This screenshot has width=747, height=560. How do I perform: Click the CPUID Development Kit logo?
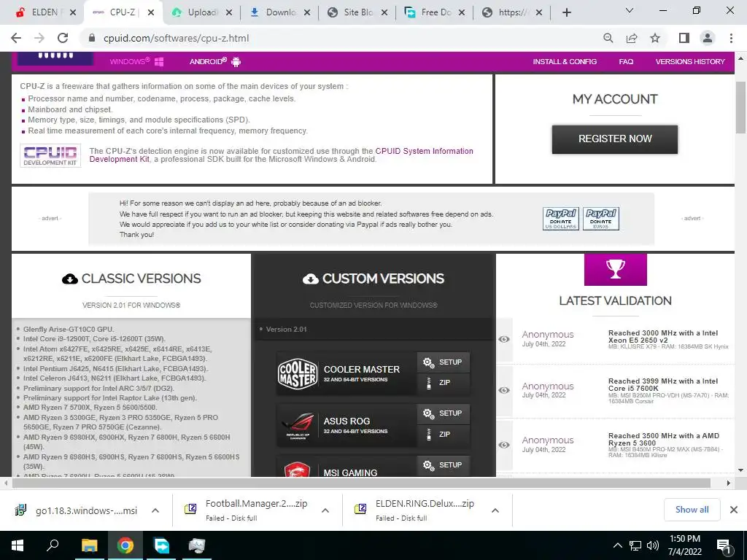pos(50,156)
